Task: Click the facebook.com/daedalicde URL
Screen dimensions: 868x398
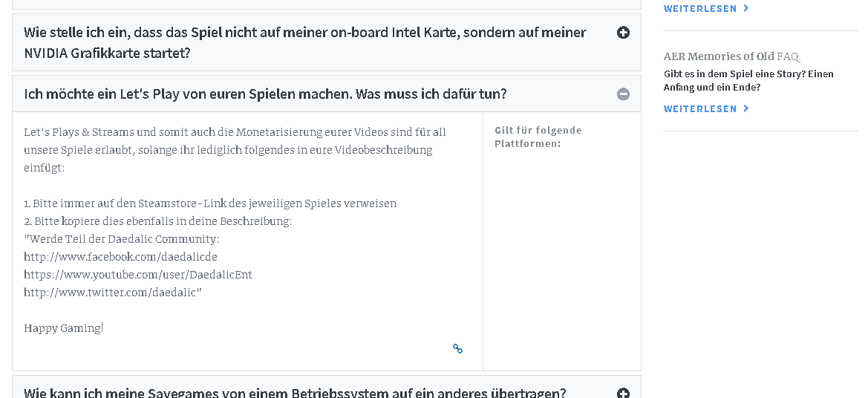Action: 120,257
